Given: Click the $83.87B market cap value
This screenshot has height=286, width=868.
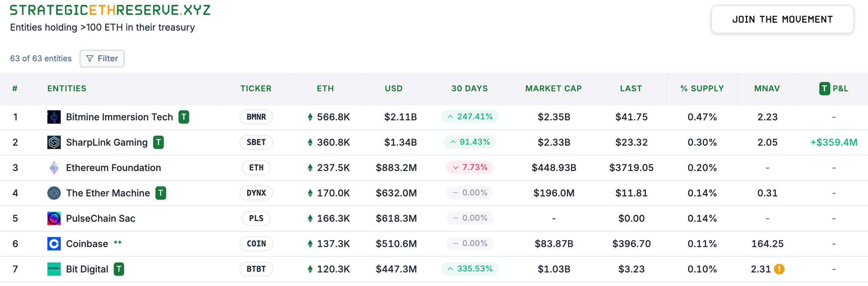Looking at the screenshot, I should click(554, 244).
